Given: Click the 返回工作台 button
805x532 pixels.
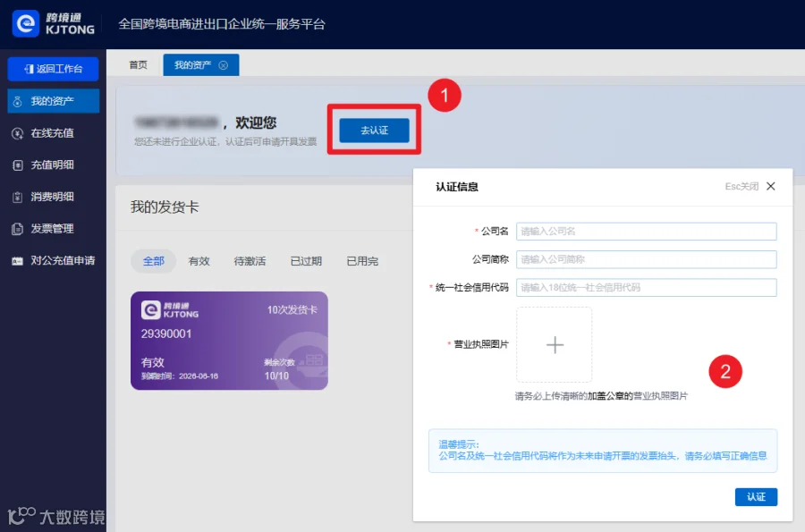Looking at the screenshot, I should 54,69.
